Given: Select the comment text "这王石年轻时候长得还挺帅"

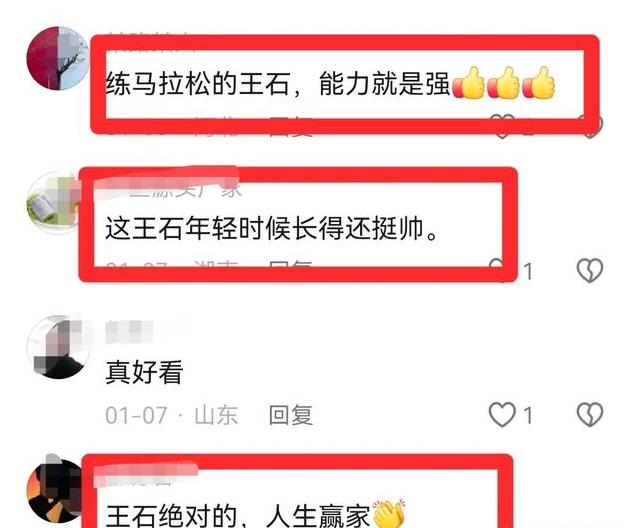Looking at the screenshot, I should pos(272,228).
